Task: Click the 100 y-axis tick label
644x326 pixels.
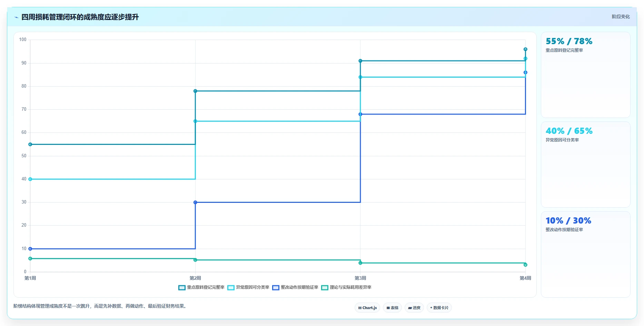Action: (23, 40)
